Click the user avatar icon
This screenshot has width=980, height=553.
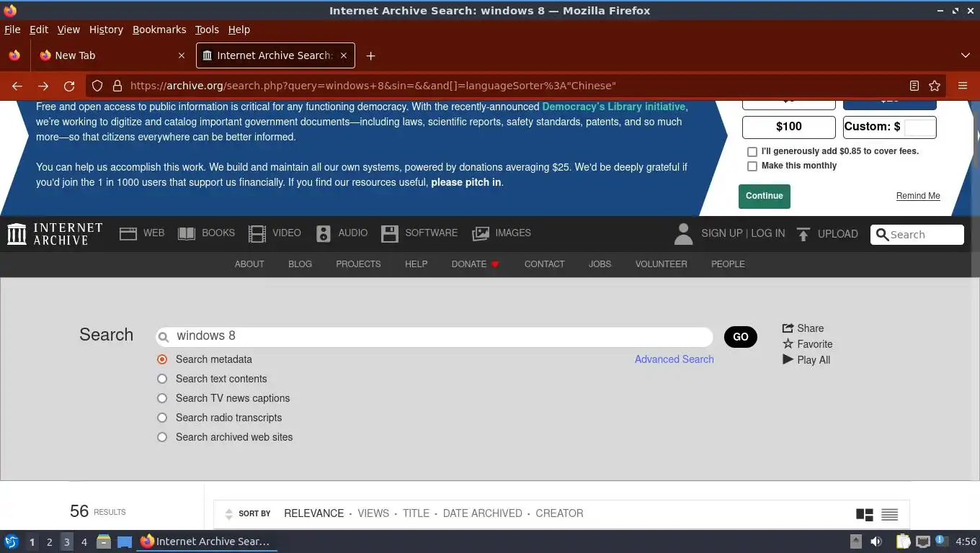pos(683,234)
